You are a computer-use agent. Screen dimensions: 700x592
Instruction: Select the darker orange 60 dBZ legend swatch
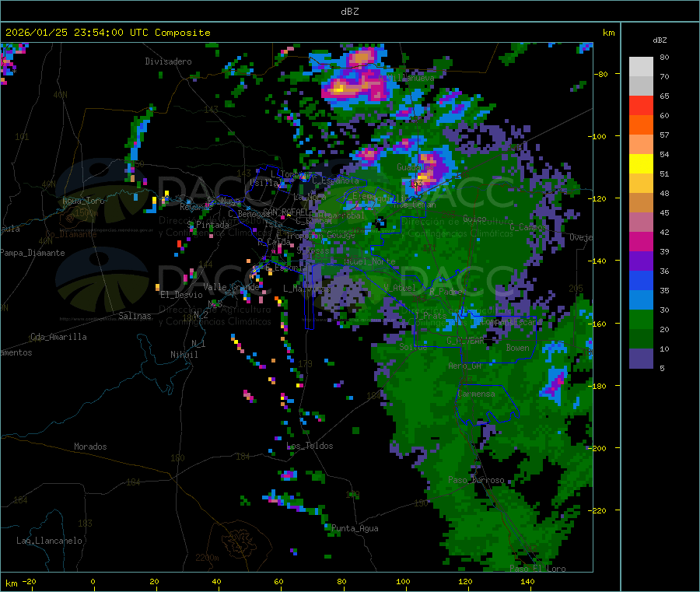[x=641, y=125]
